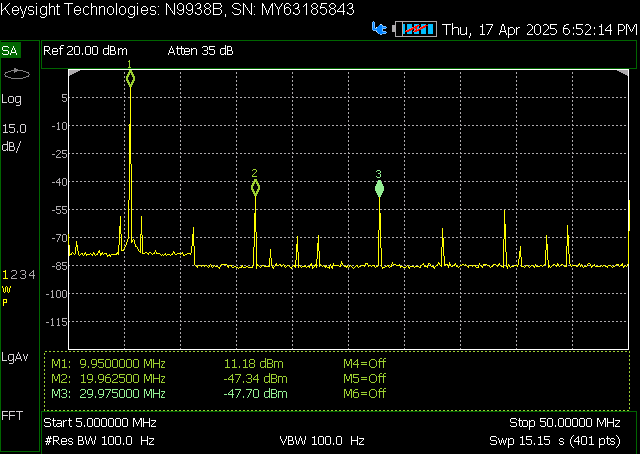
Task: Click the W trace state letter
Action: (6, 290)
